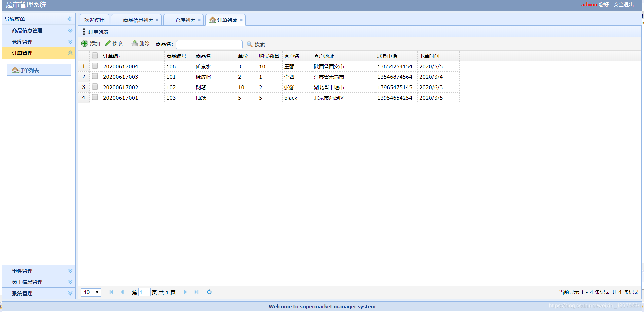Go to previous page pager icon
The image size is (644, 312).
[x=122, y=292]
